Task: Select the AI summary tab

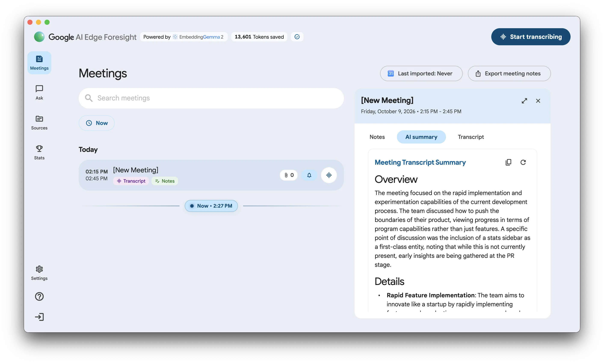Action: click(421, 137)
